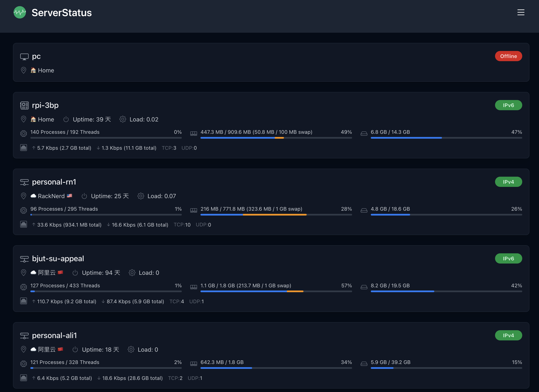Click the uptime power icon on bjut-su-appeal
This screenshot has height=392, width=539.
coord(75,273)
